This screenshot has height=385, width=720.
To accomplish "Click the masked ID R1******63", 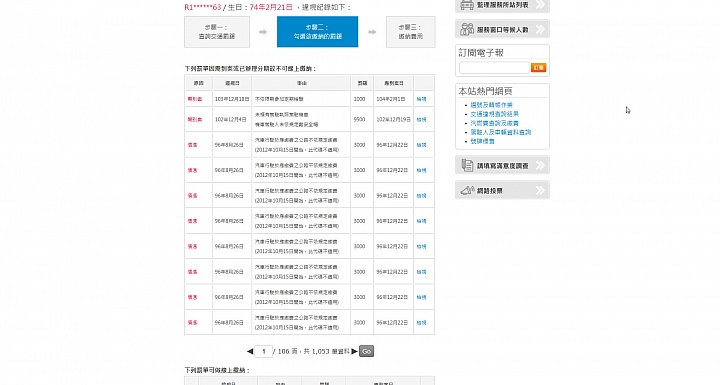I will tap(202, 7).
